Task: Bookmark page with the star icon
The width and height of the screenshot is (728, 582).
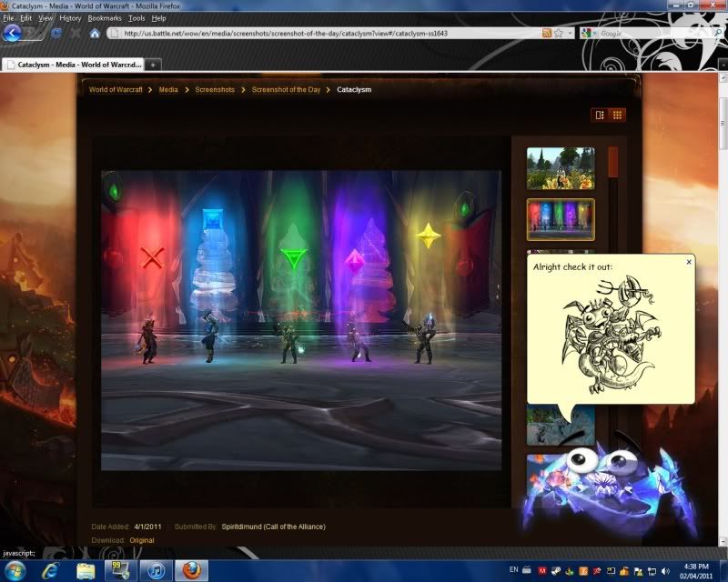Action: (x=559, y=33)
